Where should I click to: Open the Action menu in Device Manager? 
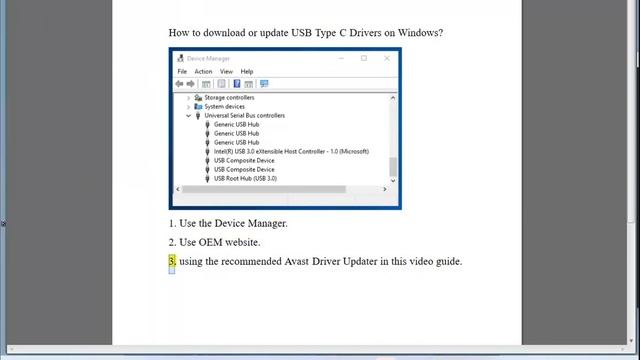point(203,71)
